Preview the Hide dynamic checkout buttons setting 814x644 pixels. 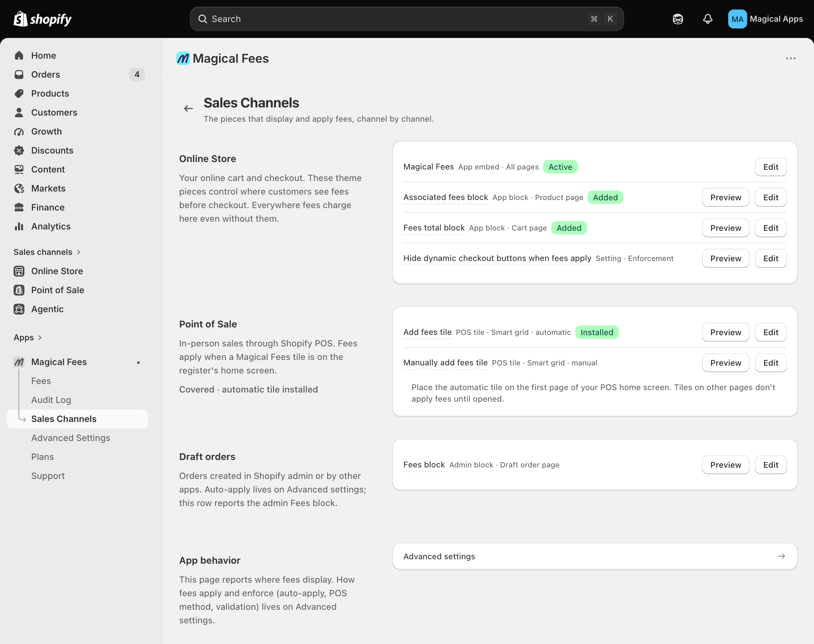tap(725, 259)
